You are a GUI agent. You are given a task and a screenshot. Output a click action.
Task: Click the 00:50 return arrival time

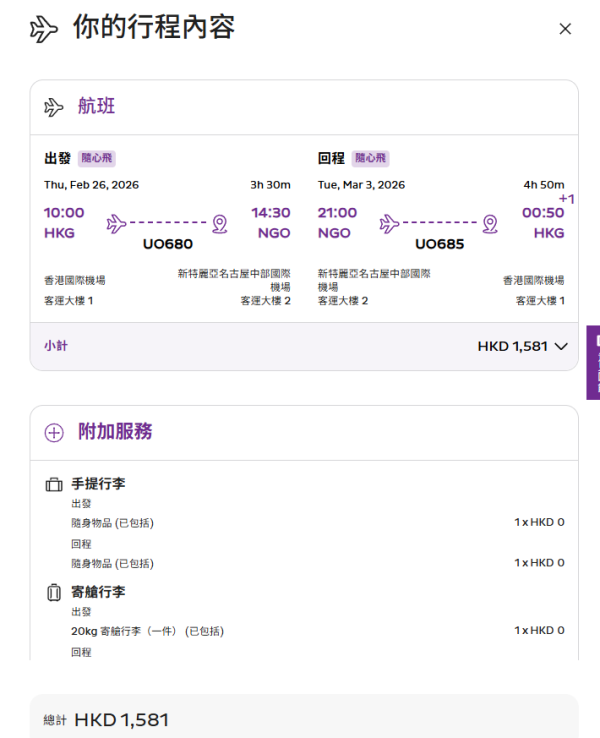pyautogui.click(x=543, y=213)
